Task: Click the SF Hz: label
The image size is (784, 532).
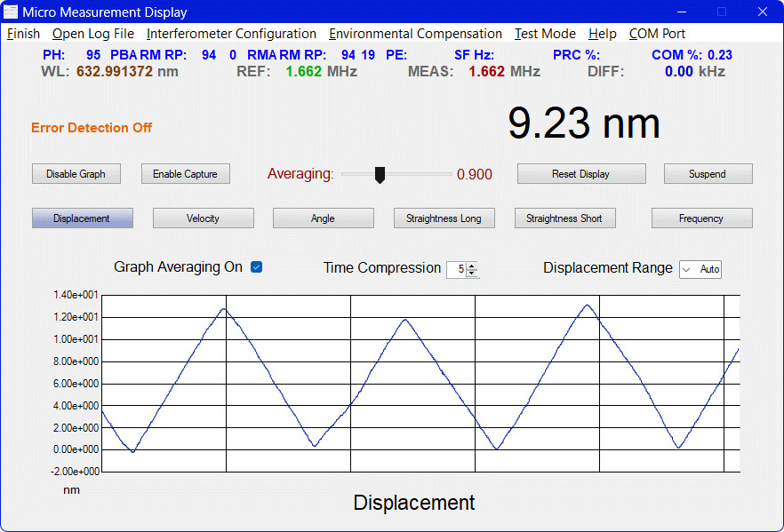Action: [x=474, y=55]
